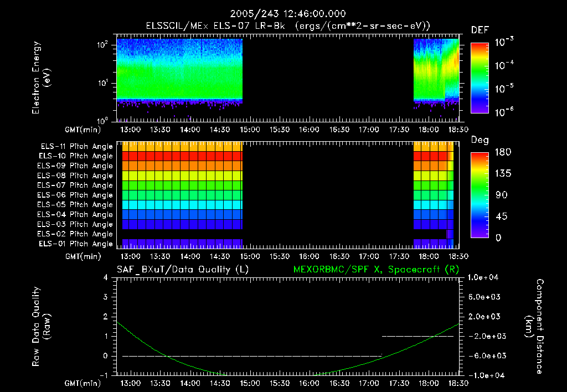Click the 4 value on the data quality axis
The width and height of the screenshot is (567, 392).
(105, 277)
